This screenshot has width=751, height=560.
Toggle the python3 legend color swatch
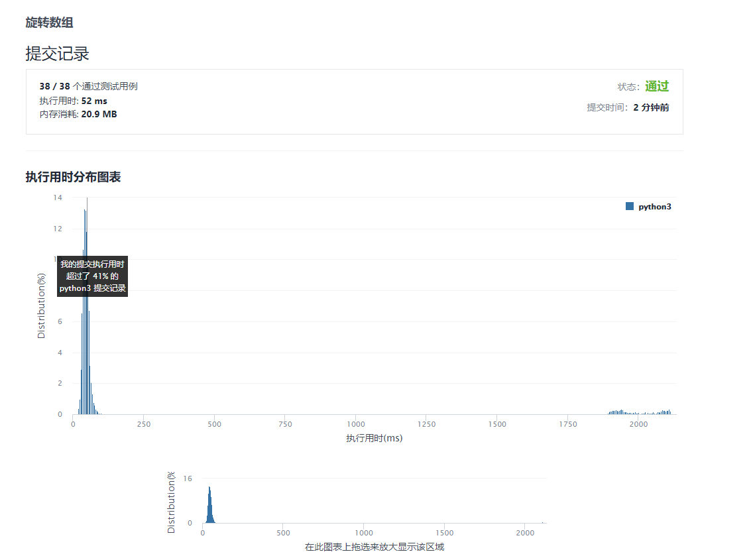(629, 207)
